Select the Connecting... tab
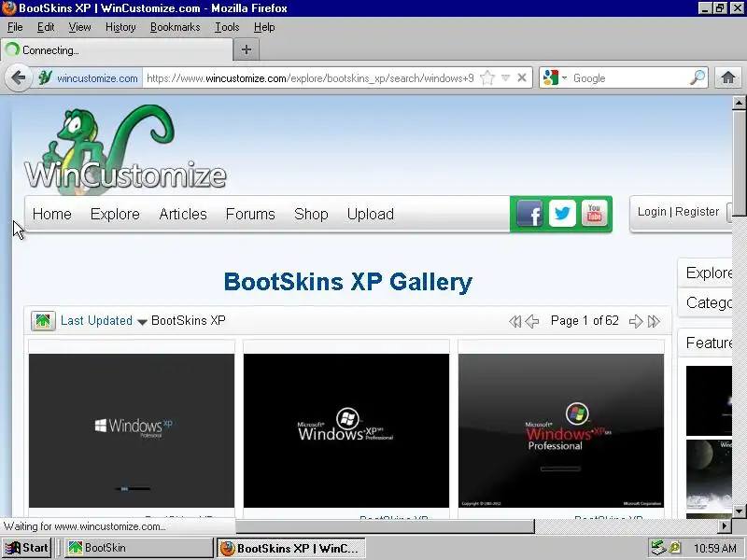The width and height of the screenshot is (747, 560). pyautogui.click(x=118, y=49)
